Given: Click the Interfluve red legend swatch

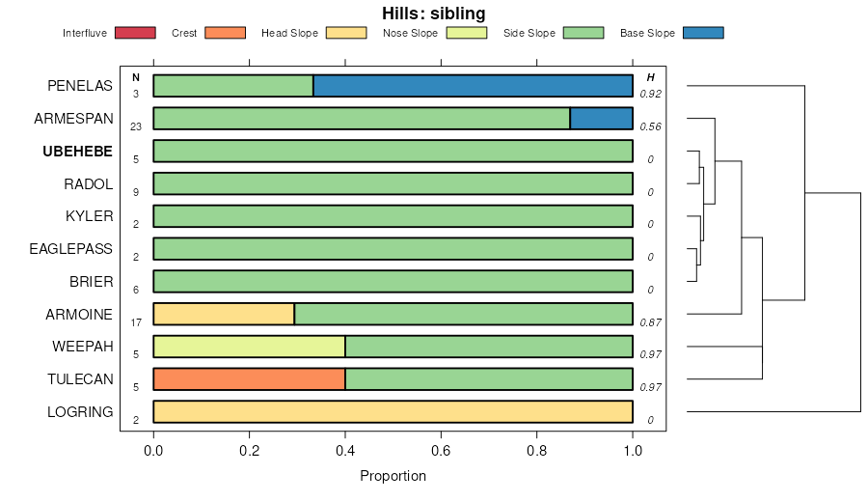Looking at the screenshot, I should pos(134,33).
